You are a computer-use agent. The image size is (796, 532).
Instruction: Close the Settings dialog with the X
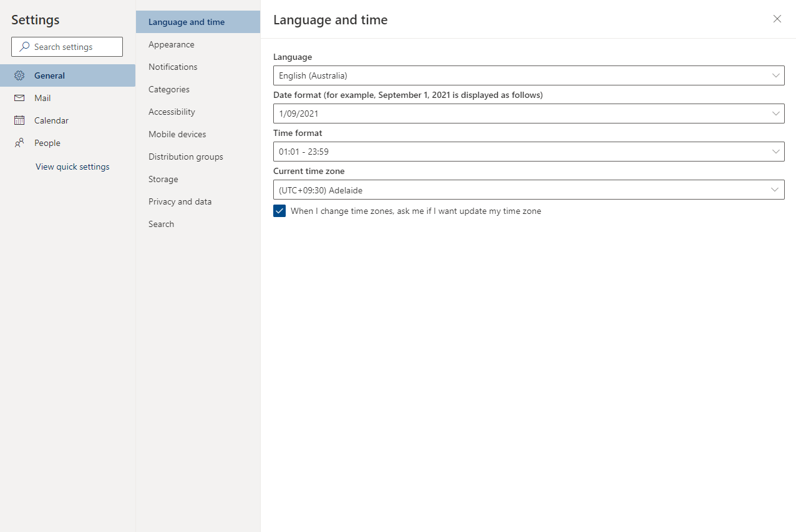pyautogui.click(x=777, y=19)
